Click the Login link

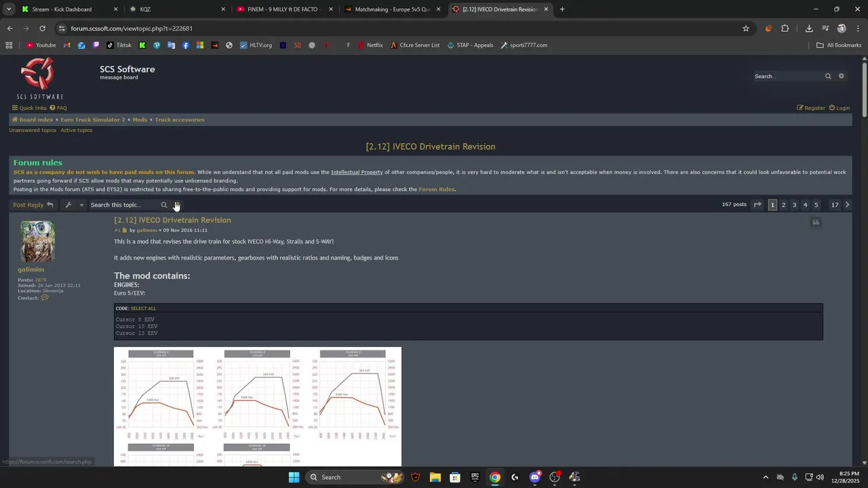pos(840,108)
